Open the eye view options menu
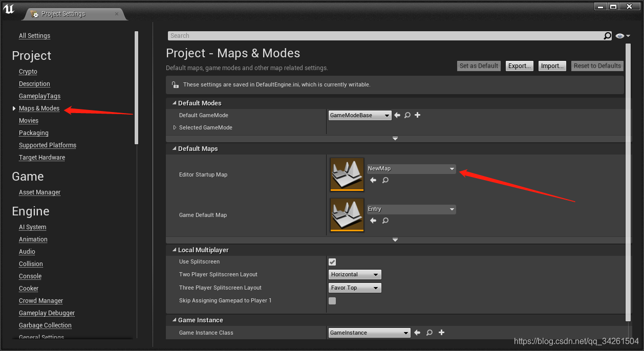 [622, 36]
